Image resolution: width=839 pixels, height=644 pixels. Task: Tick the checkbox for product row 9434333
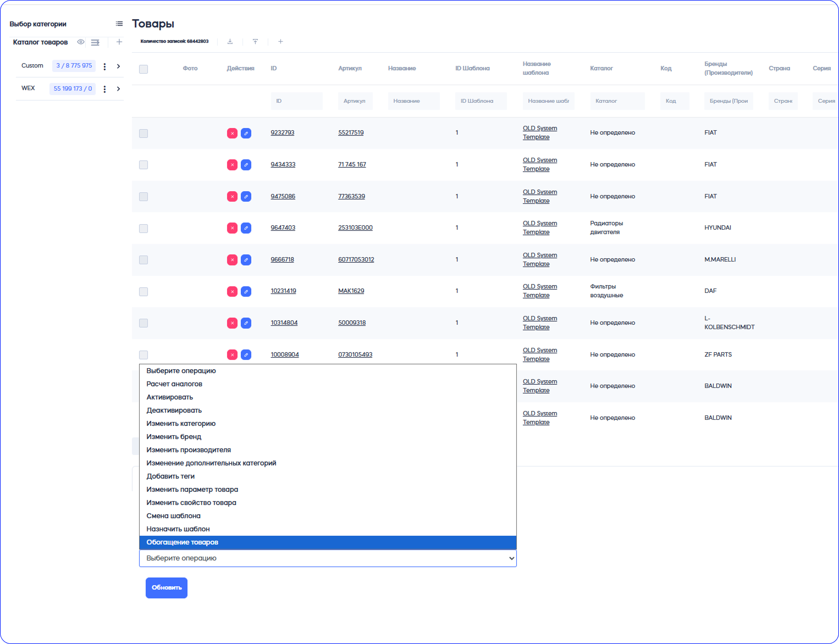(x=143, y=165)
